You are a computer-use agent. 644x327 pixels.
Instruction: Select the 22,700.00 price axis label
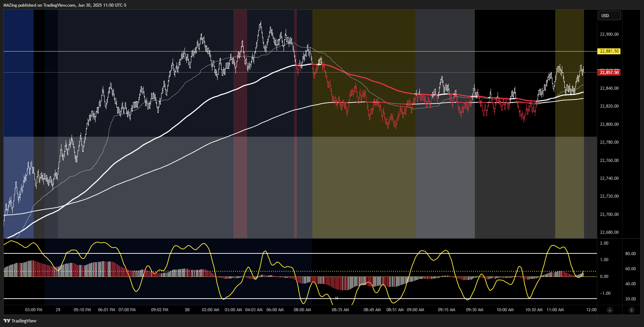click(x=609, y=214)
